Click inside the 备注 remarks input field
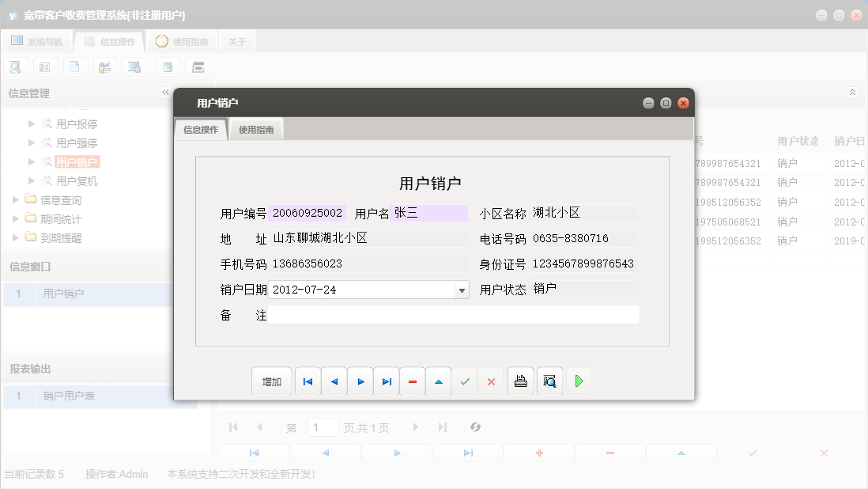This screenshot has height=489, width=868. pyautogui.click(x=455, y=314)
